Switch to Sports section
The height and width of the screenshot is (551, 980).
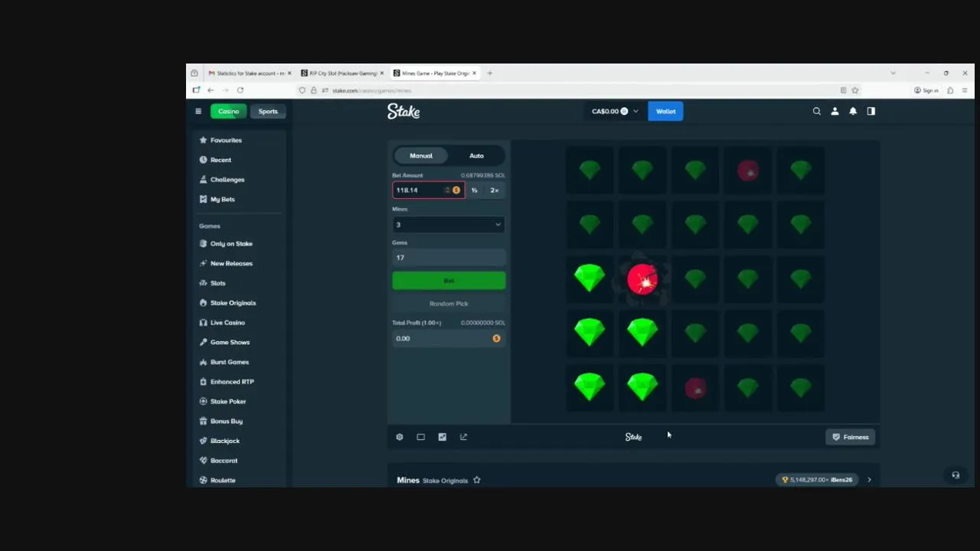point(268,111)
